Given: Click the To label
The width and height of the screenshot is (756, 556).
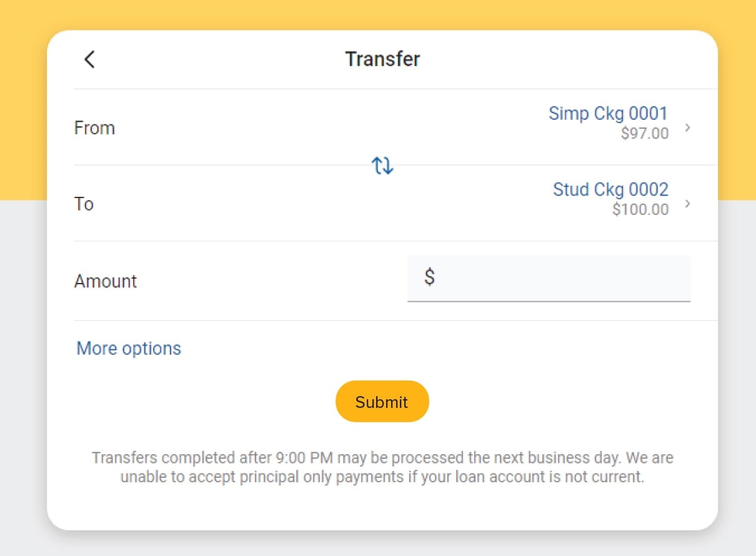Looking at the screenshot, I should (84, 204).
